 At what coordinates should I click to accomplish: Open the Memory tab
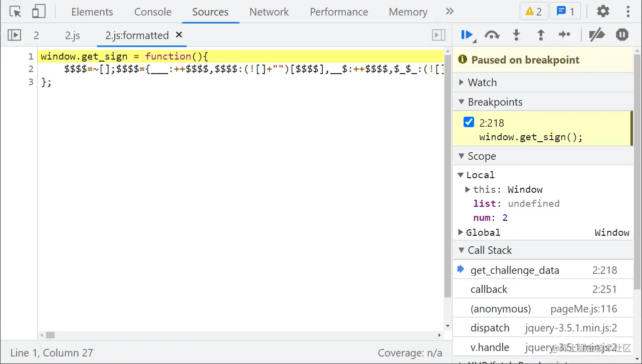pos(408,12)
